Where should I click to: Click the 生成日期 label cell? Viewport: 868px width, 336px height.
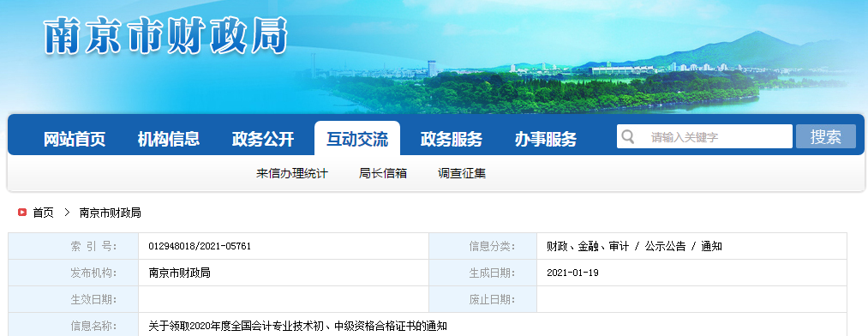click(482, 273)
